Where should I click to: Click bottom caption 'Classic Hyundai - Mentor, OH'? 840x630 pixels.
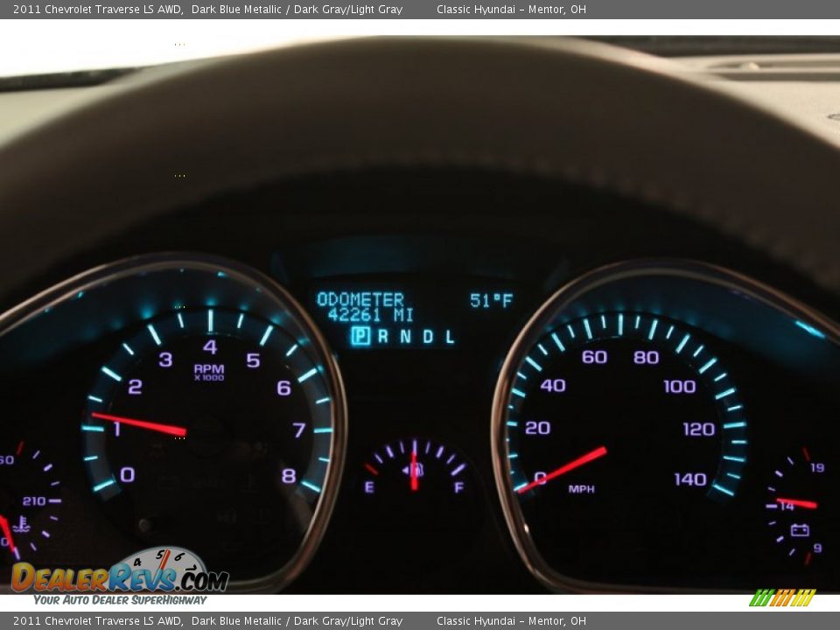[511, 621]
